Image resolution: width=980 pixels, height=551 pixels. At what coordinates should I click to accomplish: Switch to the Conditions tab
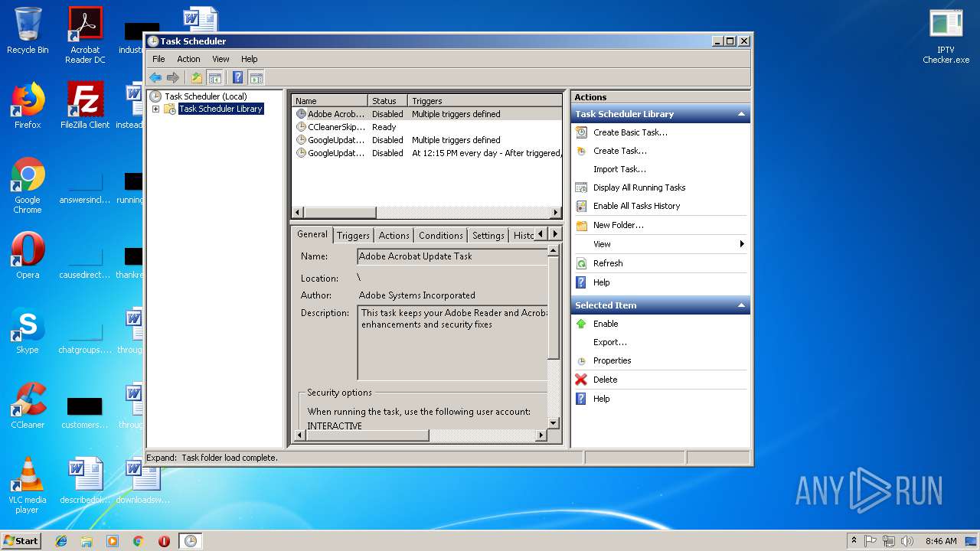[x=441, y=236]
